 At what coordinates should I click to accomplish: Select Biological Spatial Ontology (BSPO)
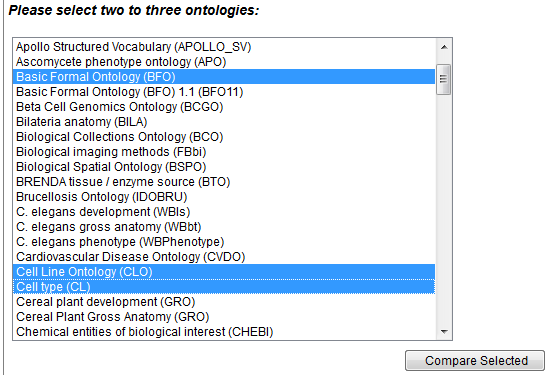tap(224, 167)
